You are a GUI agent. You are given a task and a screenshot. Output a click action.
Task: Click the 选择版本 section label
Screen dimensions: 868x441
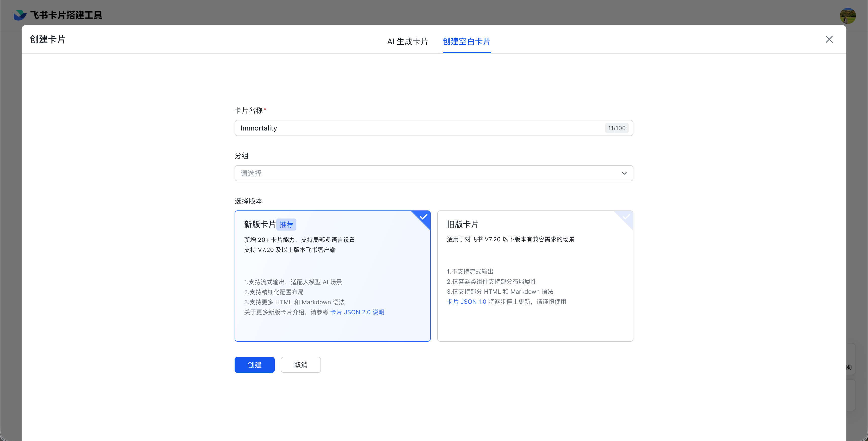click(x=248, y=201)
